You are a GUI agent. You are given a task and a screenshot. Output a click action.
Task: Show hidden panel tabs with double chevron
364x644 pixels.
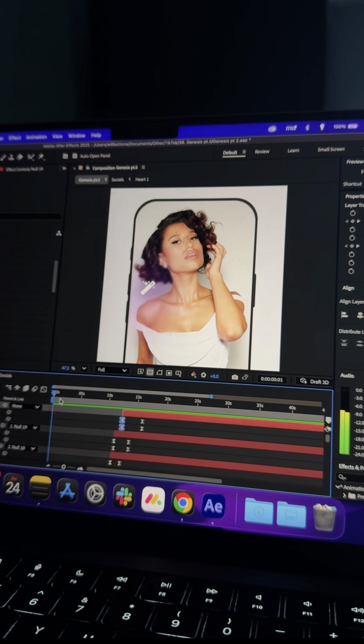(x=64, y=168)
